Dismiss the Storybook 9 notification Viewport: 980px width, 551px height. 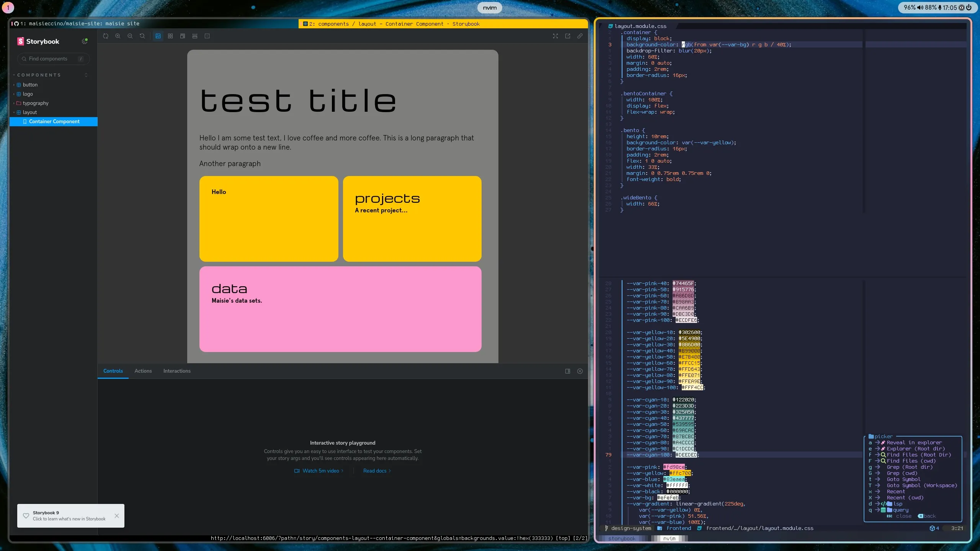click(x=117, y=516)
